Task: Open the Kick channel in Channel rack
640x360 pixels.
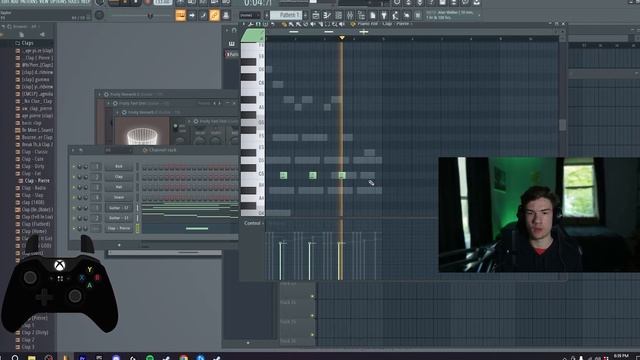Action: click(119, 166)
